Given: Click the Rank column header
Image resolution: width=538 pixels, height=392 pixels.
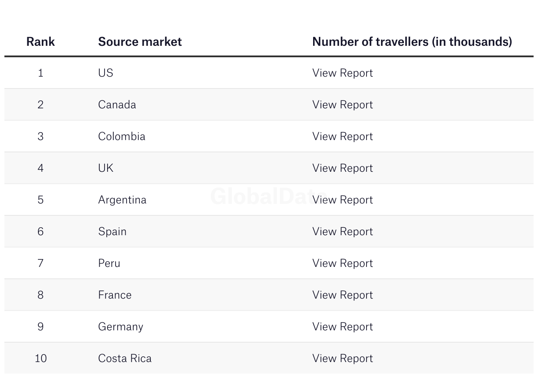Looking at the screenshot, I should (x=41, y=41).
